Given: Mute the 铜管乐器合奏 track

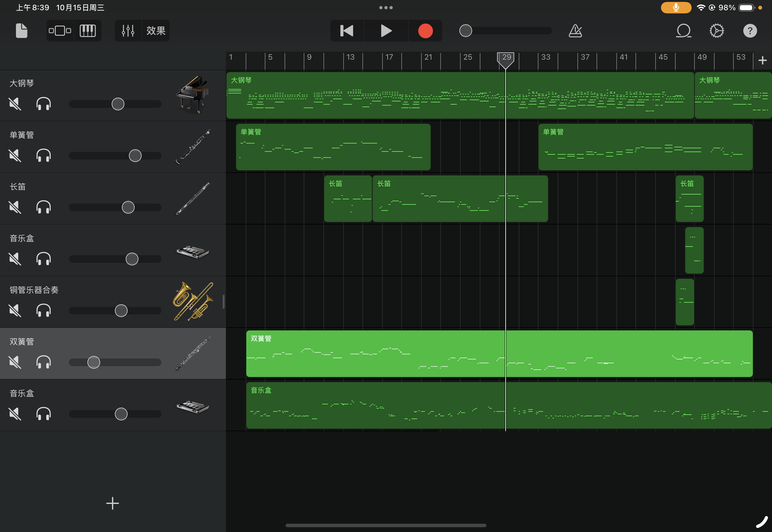Looking at the screenshot, I should point(15,311).
